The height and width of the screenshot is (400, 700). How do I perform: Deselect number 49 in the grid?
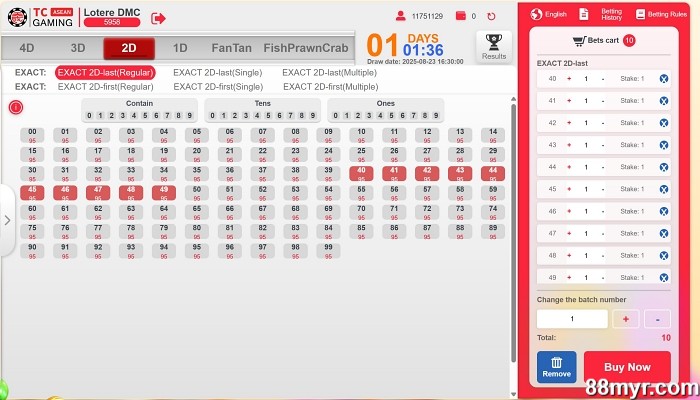click(x=164, y=193)
